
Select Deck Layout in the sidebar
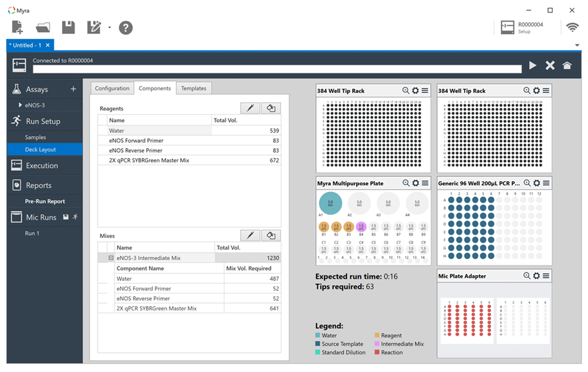click(45, 149)
